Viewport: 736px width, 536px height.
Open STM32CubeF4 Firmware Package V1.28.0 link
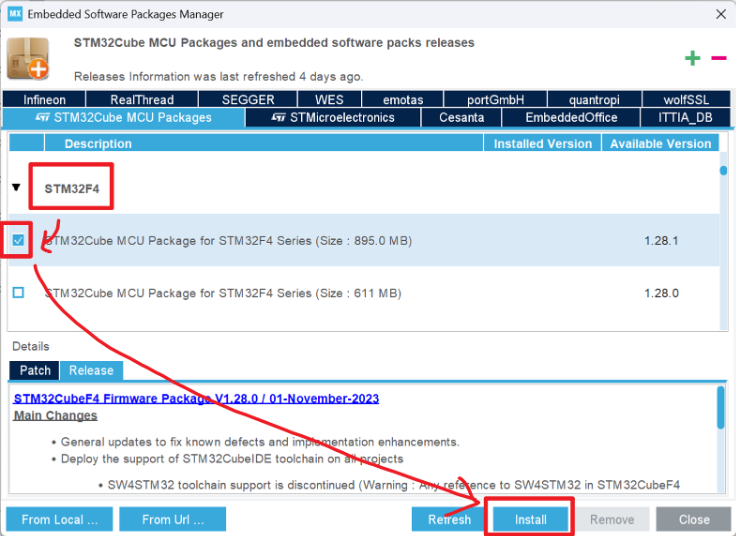tap(196, 398)
